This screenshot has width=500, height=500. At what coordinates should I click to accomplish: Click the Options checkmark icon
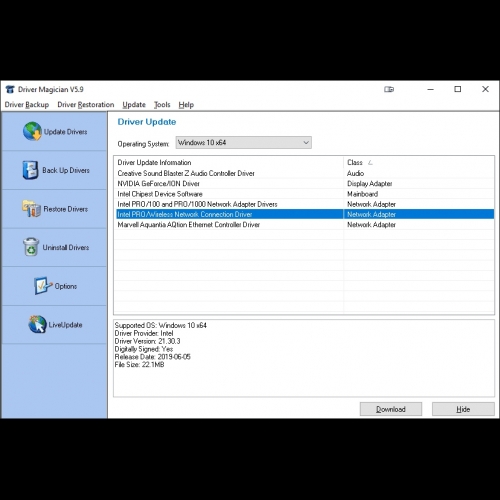coord(43,286)
